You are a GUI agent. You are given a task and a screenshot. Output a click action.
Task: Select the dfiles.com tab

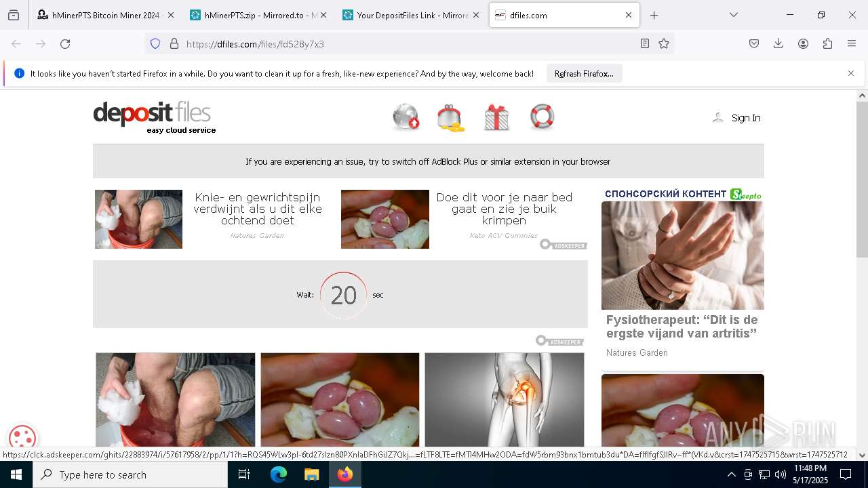tap(564, 15)
